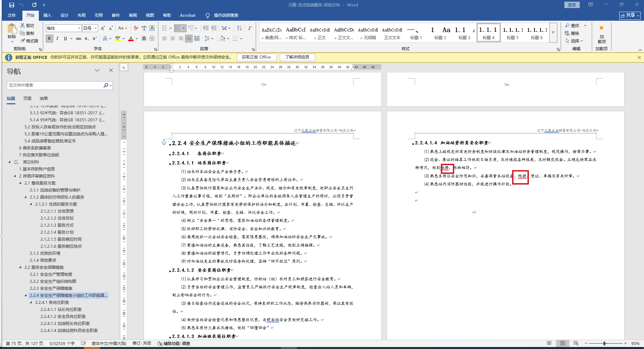The height and width of the screenshot is (349, 644).
Task: Click the document search input field
Action: click(55, 85)
